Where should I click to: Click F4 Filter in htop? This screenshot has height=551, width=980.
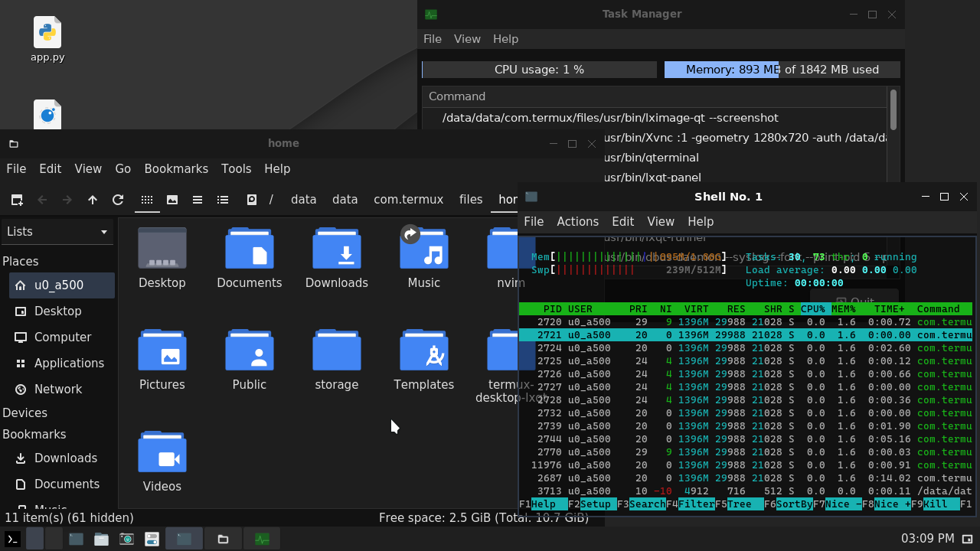[691, 504]
